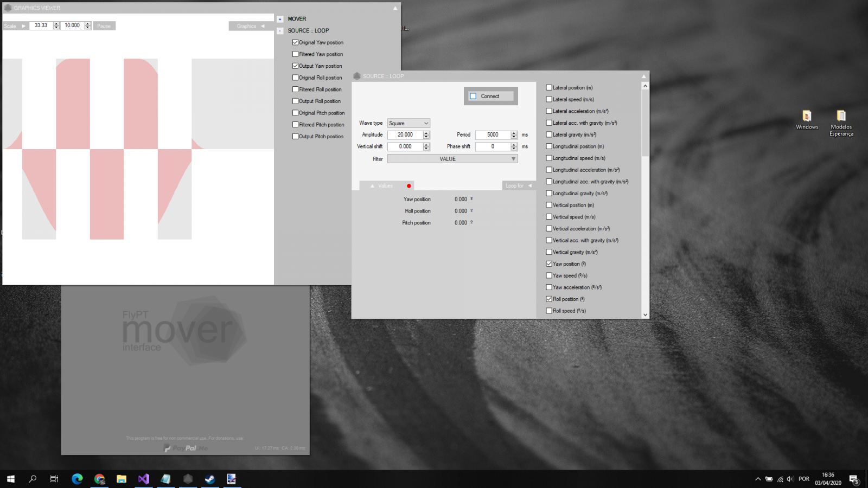This screenshot has width=868, height=488.
Task: Uncheck Original Yaw position
Action: coord(296,42)
